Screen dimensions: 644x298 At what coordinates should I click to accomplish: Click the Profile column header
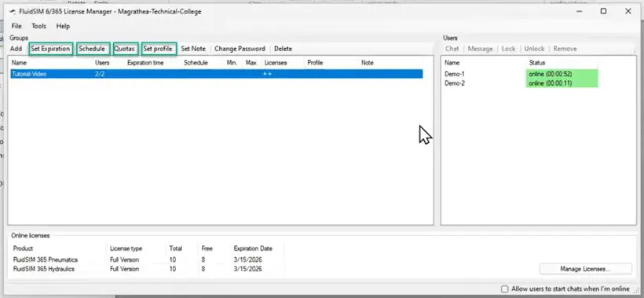(x=315, y=63)
